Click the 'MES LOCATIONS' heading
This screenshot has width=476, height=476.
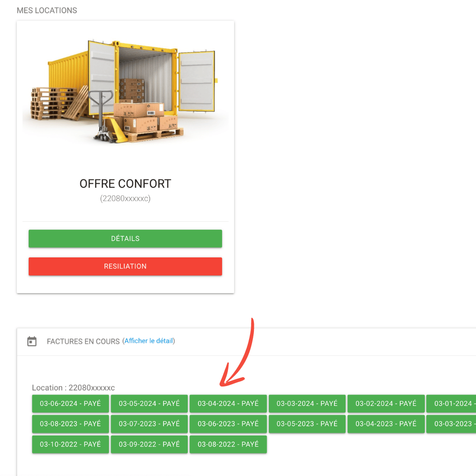[47, 10]
